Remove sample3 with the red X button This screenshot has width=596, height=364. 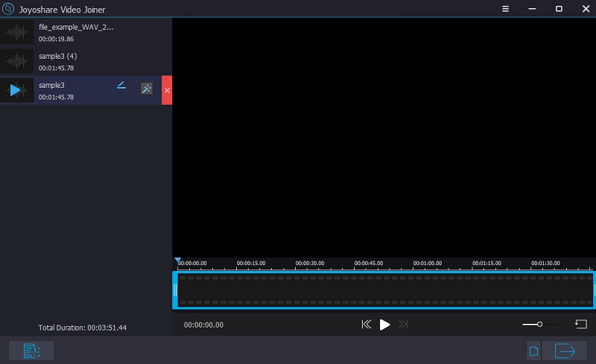167,90
